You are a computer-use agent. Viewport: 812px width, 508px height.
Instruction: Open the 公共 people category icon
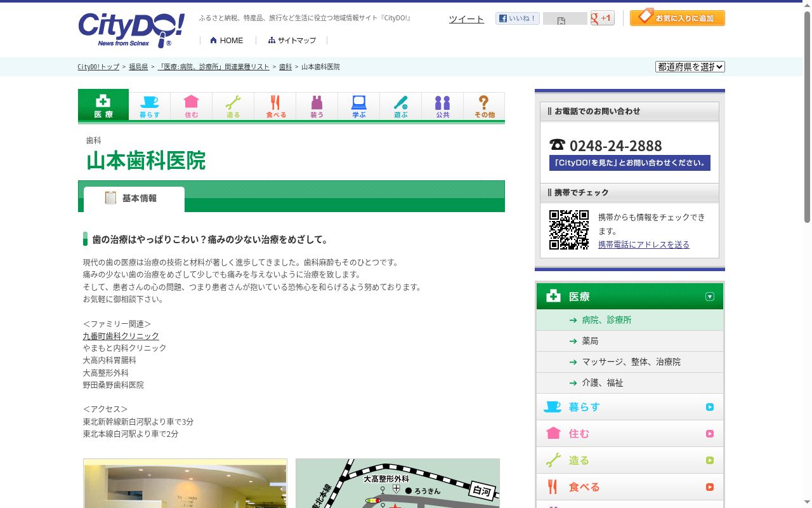click(x=443, y=106)
